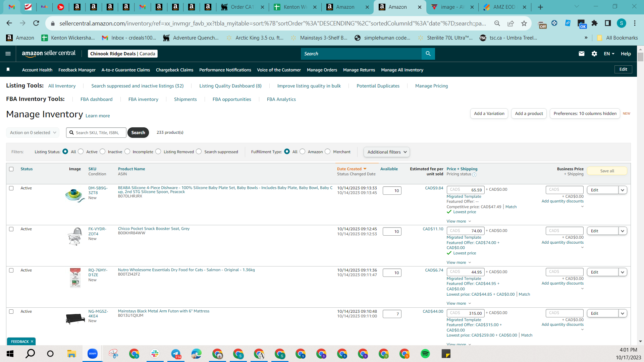Focus the Search SKU, Title, ISBN field
The image size is (644, 362).
pos(96,133)
